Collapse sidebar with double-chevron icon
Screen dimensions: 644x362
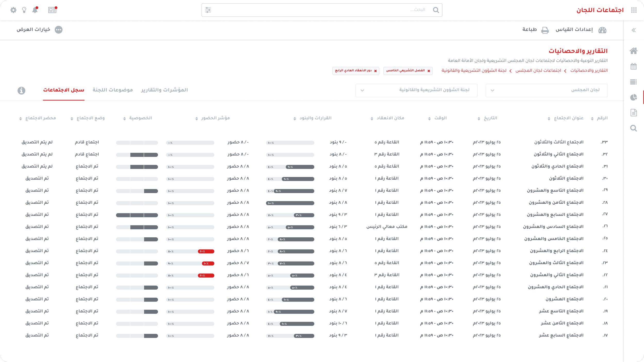coord(633,30)
